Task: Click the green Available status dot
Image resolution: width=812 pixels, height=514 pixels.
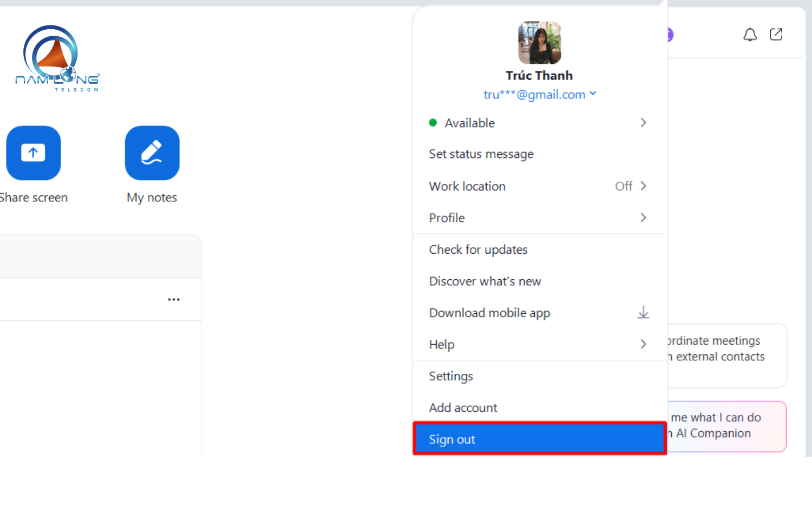Action: [x=433, y=123]
